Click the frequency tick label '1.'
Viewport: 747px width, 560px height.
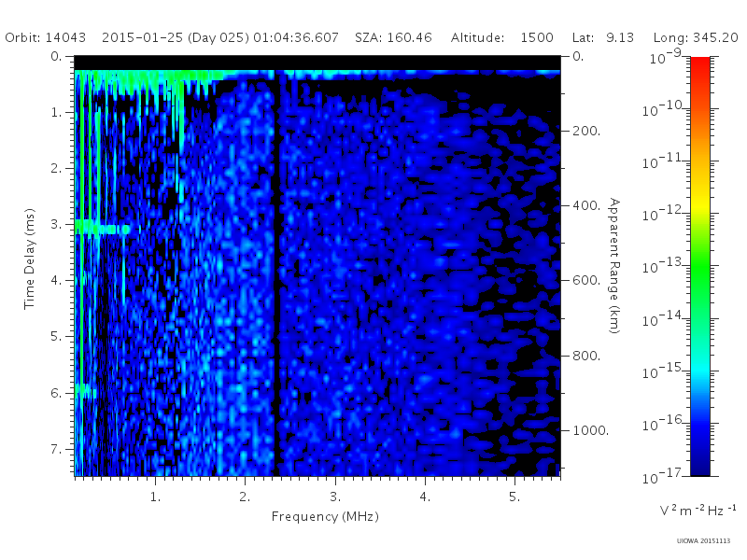(155, 497)
